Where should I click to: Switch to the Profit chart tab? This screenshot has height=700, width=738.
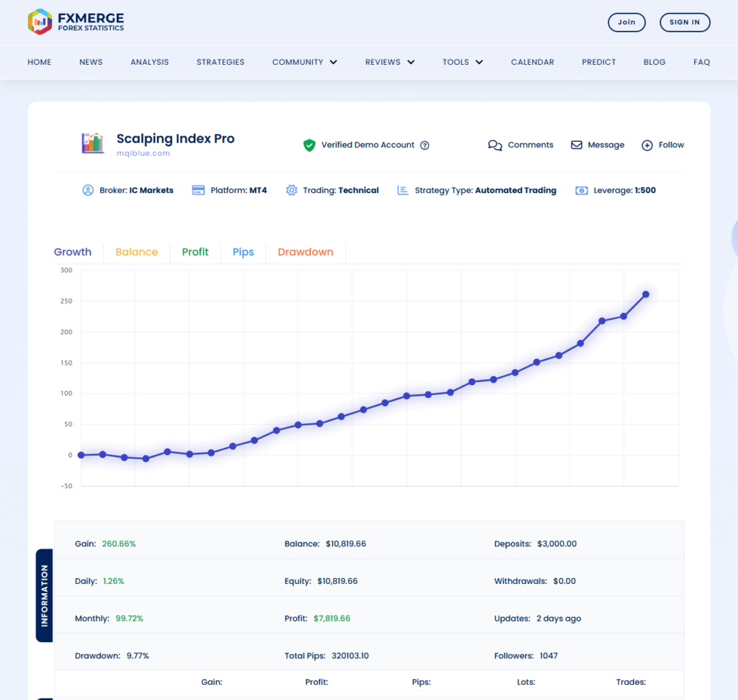pos(195,252)
